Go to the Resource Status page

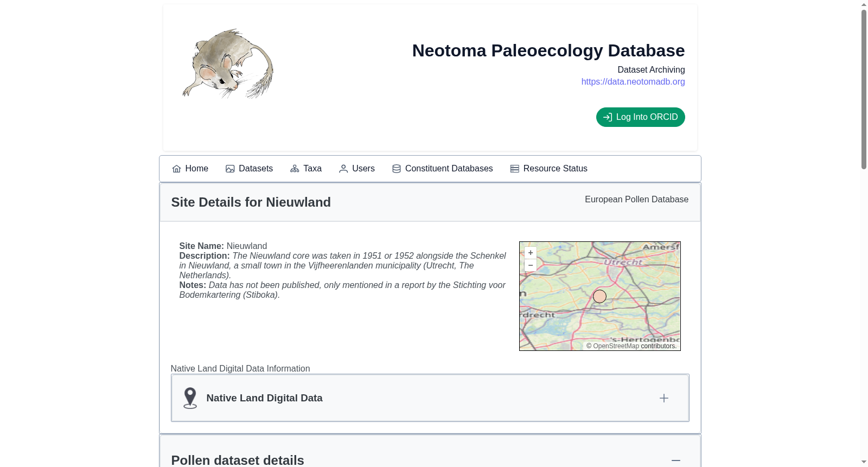pyautogui.click(x=549, y=169)
